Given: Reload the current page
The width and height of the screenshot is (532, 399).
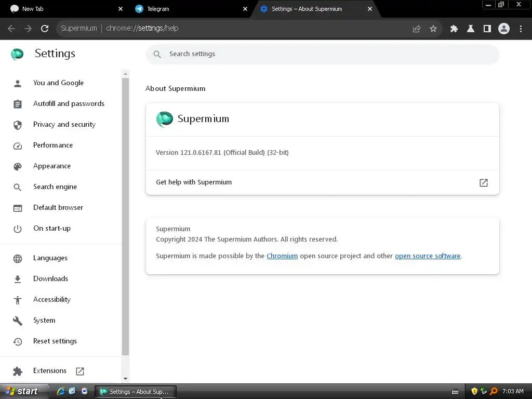Looking at the screenshot, I should click(x=45, y=29).
